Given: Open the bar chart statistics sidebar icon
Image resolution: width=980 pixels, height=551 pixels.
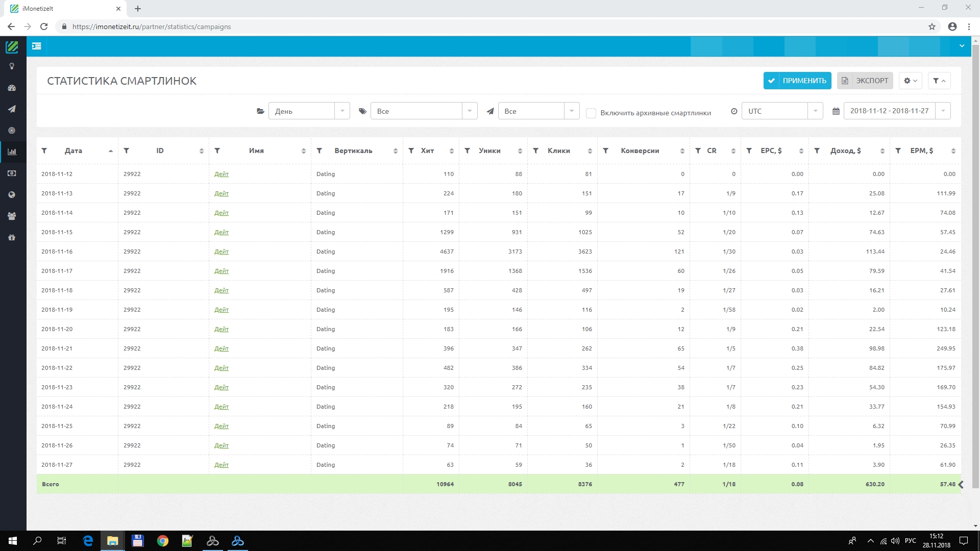Looking at the screenshot, I should 12,152.
